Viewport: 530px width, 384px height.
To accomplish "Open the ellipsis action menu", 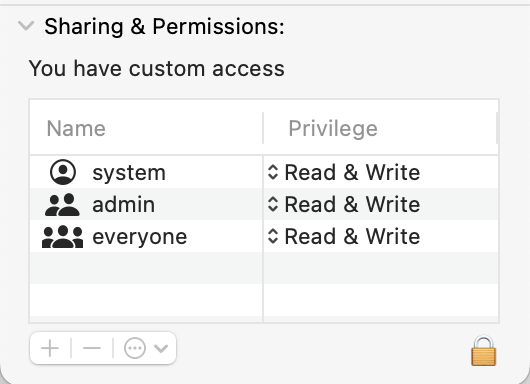I will coord(135,348).
